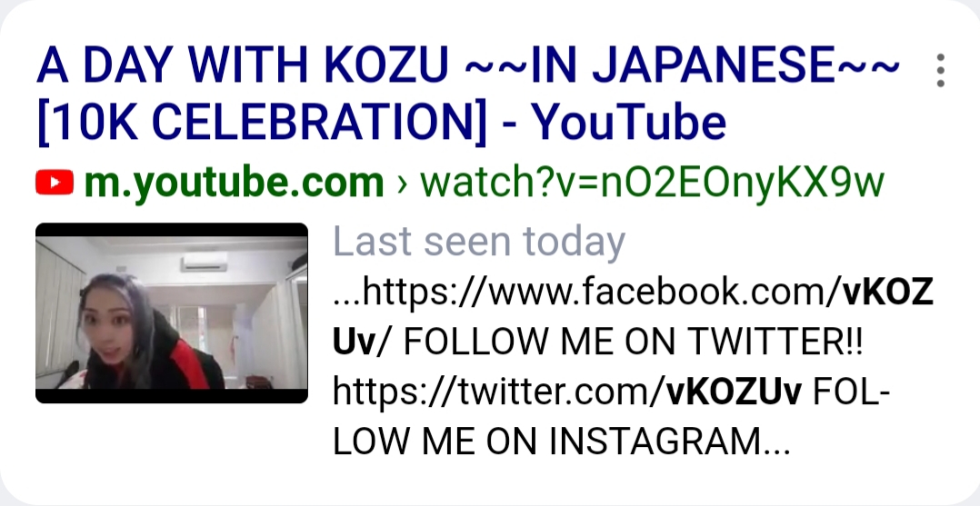Click the red YouTube favicon

55,182
